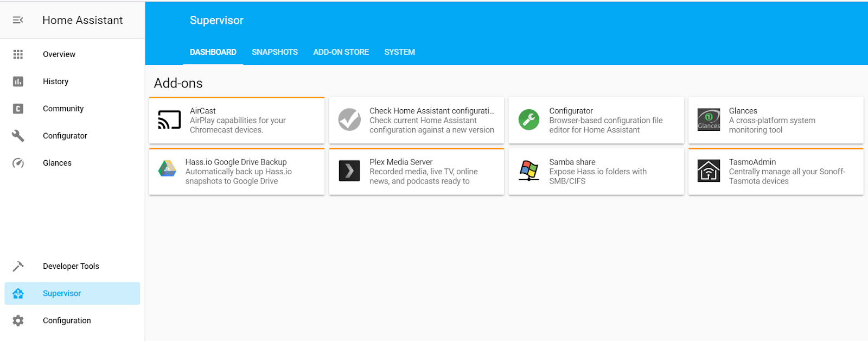Click the Glances gauge icon in the sidebar

tap(18, 163)
